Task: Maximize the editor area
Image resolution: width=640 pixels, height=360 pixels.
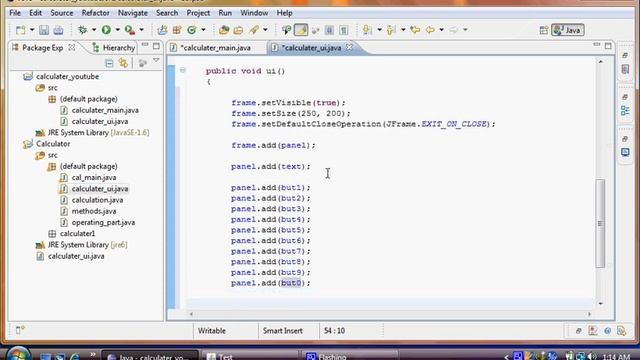Action: [x=608, y=46]
